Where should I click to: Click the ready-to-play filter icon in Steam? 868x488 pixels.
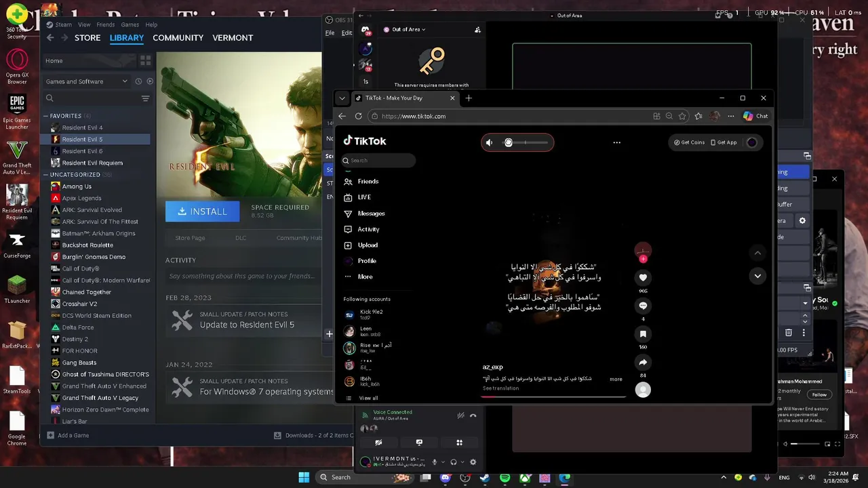point(150,81)
